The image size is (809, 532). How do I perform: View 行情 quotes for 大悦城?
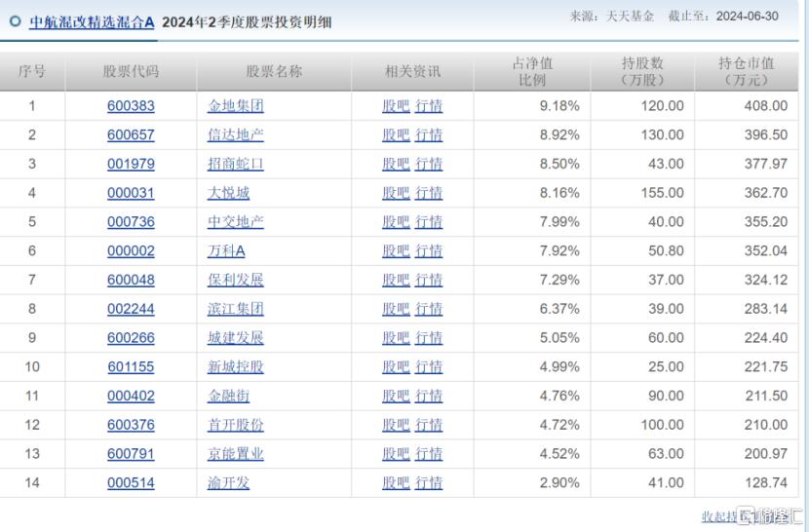(x=429, y=193)
